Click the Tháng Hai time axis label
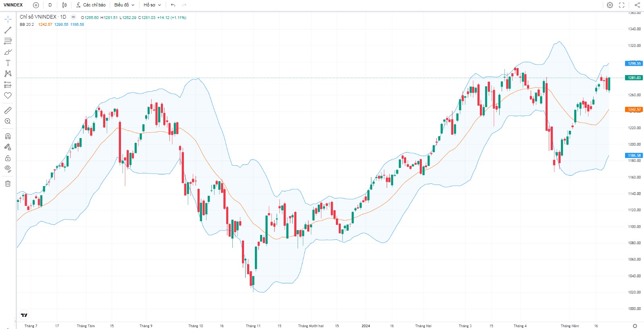The image size is (644, 329). [423, 326]
